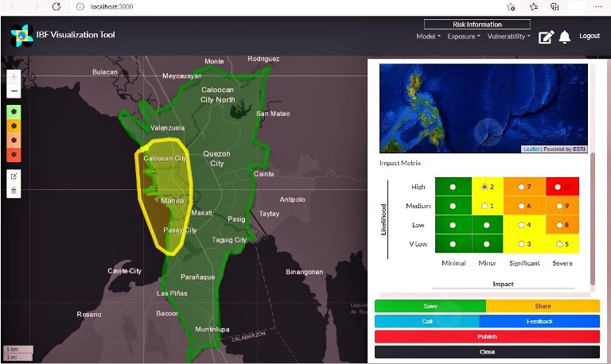Select High likelihood Severe radio 10
611x364 pixels.
click(x=558, y=187)
